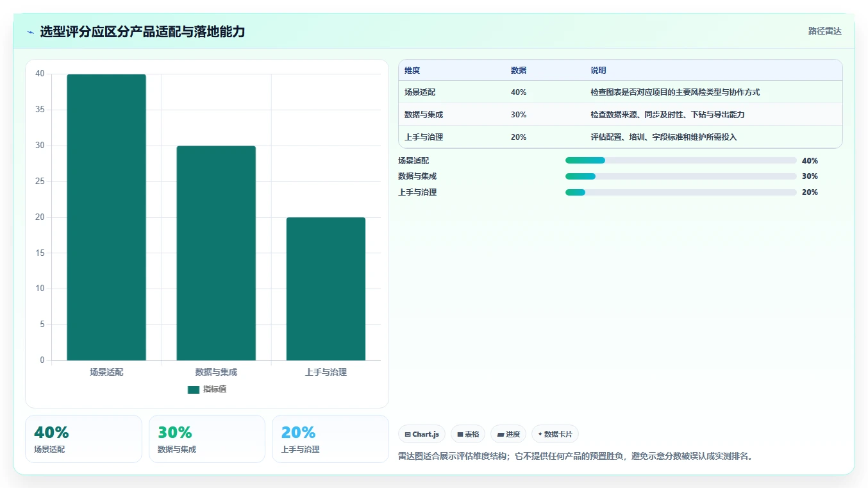Click the 数据与集成 x-axis label

(216, 372)
